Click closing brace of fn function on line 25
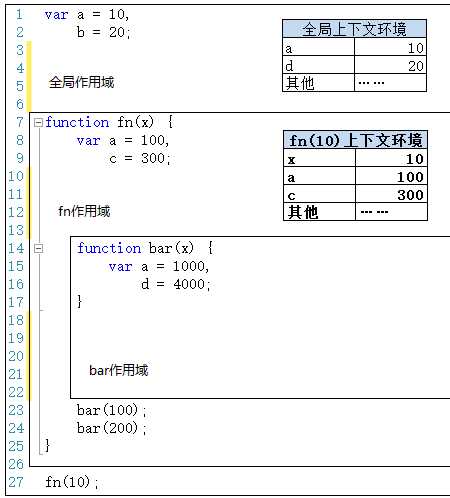 click(47, 445)
